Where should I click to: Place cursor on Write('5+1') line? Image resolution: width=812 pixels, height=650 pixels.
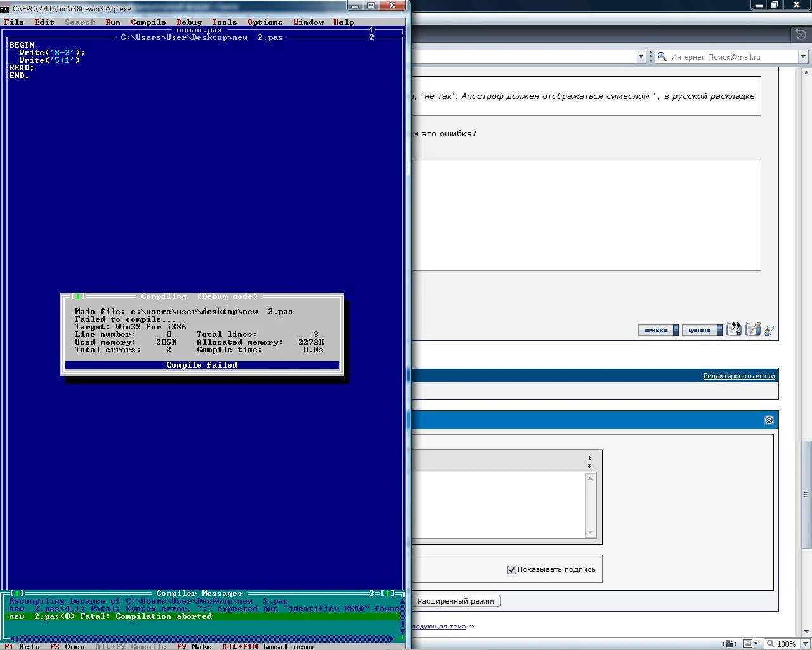coord(49,60)
